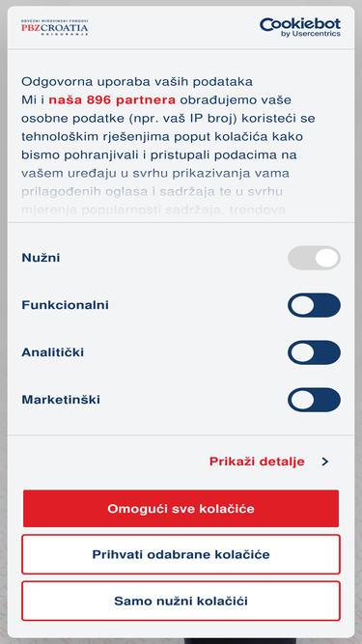The height and width of the screenshot is (644, 362).
Task: Click the Funkcionalni category label
Action: [65, 305]
